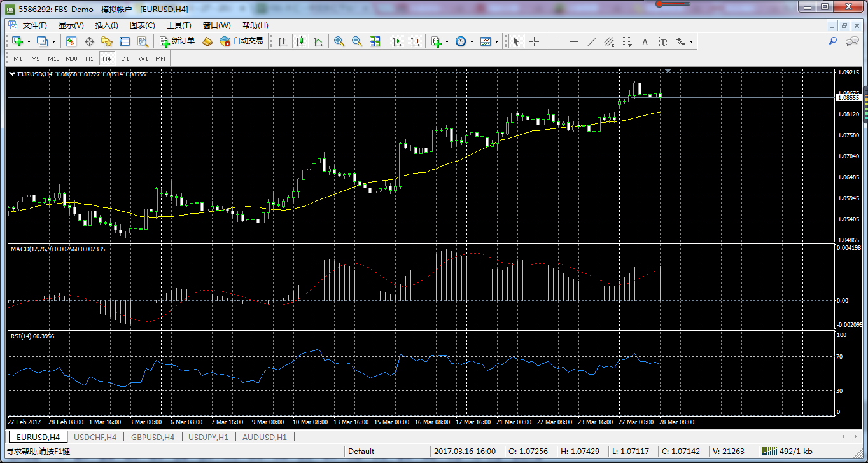This screenshot has height=463, width=868.
Task: Click the arrows objects icon
Action: 680,41
